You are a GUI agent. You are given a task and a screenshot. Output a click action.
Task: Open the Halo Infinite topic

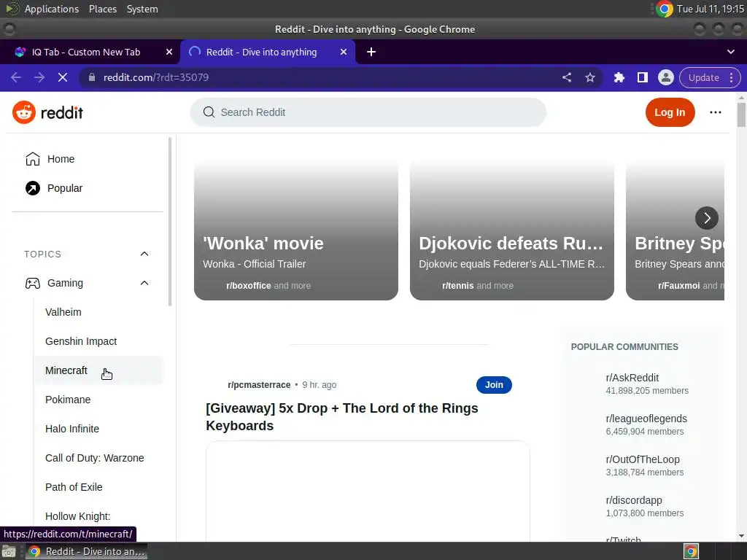pos(72,429)
